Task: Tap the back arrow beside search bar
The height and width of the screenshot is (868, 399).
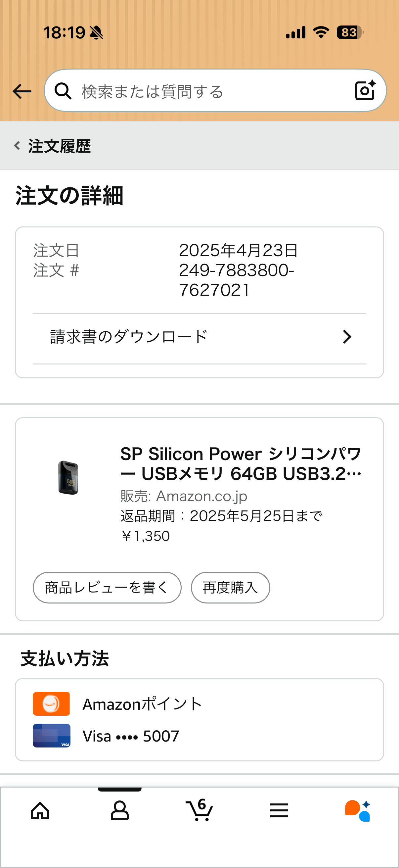Action: [22, 91]
